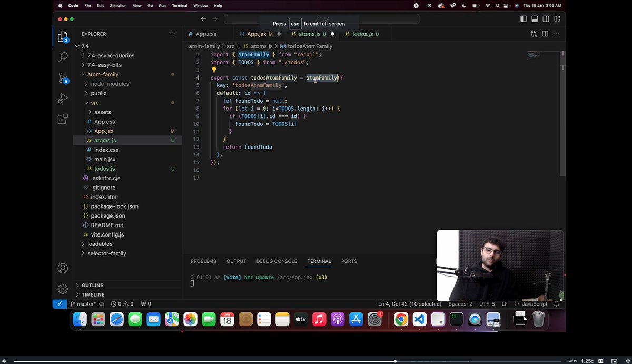
Task: Click the errors and warnings status indicator
Action: point(122,304)
